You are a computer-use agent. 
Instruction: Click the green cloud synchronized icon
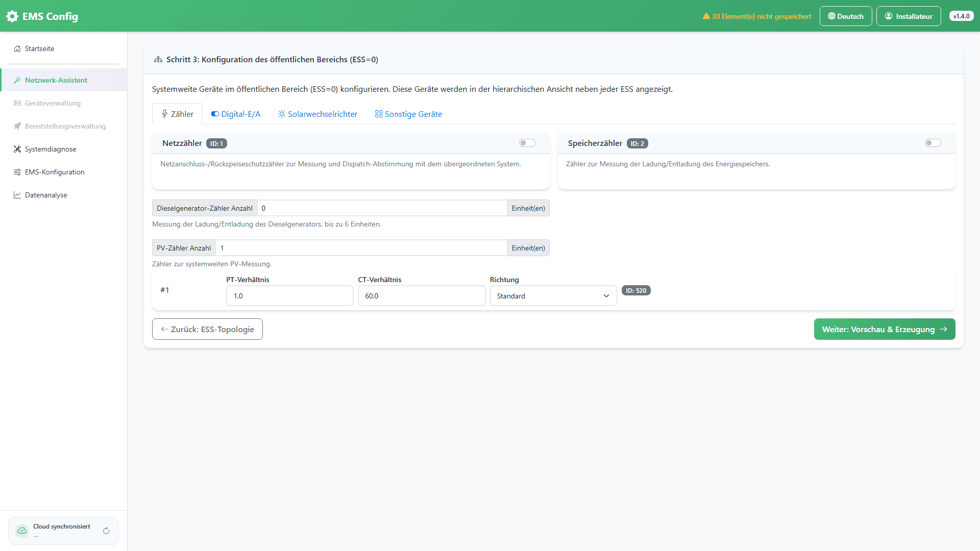pos(22,531)
